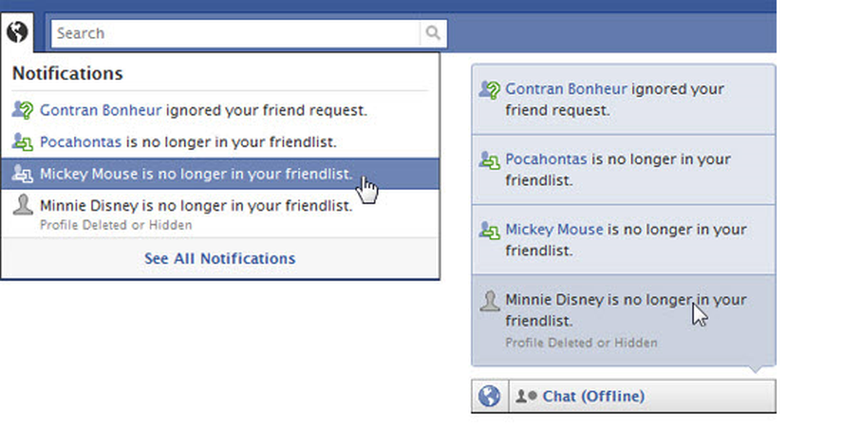Select Minnie Disney notification in the popup panel
Viewport: 868px width, 425px height.
tap(624, 320)
